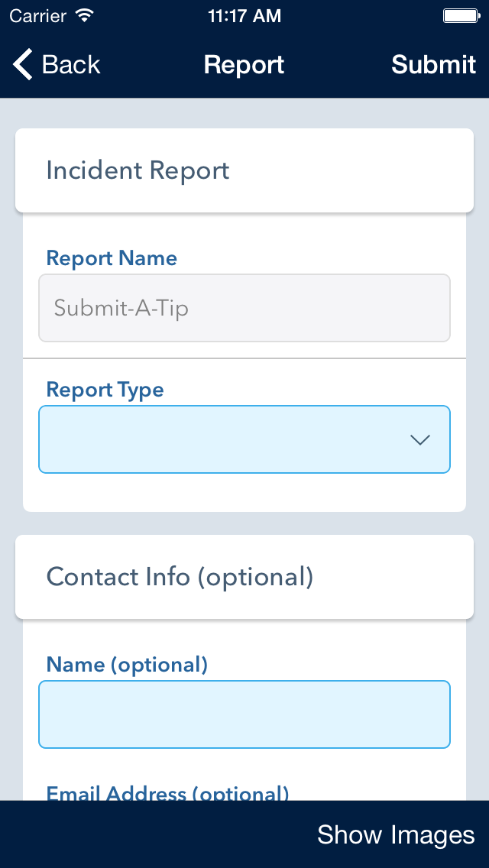Focus the Name (optional) text field
Image resolution: width=489 pixels, height=868 pixels.
point(244,714)
